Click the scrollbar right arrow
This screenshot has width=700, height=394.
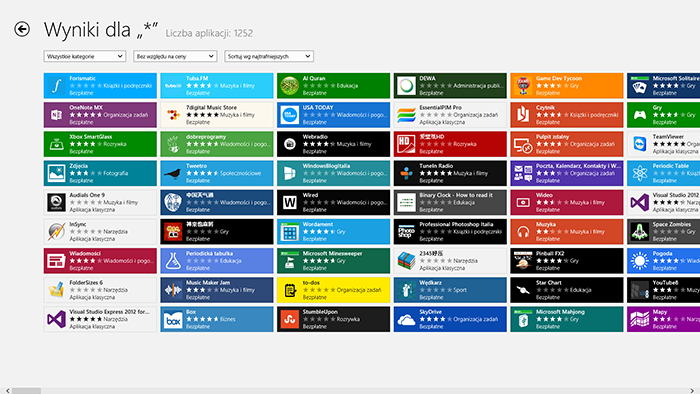[692, 391]
